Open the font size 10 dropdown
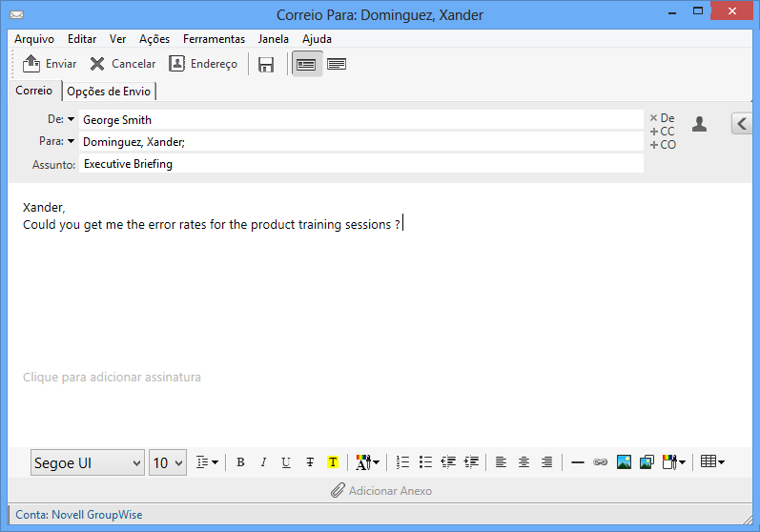The width and height of the screenshot is (760, 532). pyautogui.click(x=168, y=462)
